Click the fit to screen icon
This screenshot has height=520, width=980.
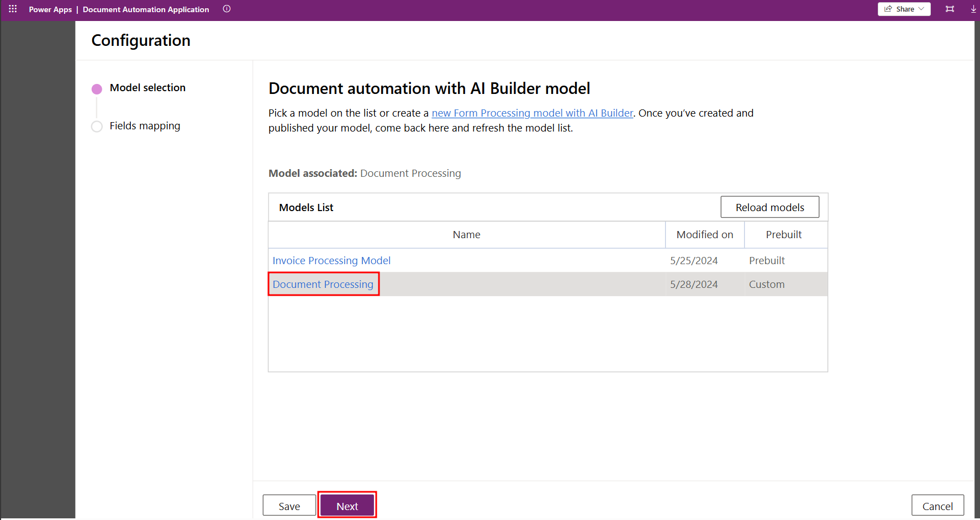[950, 9]
